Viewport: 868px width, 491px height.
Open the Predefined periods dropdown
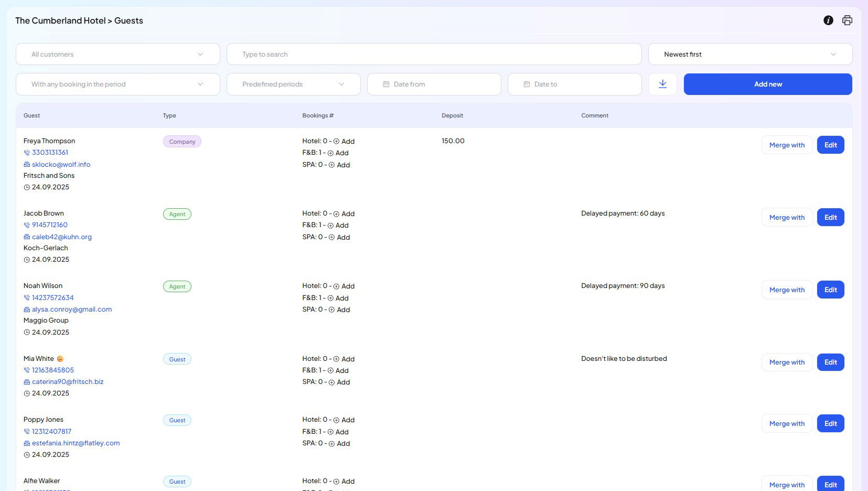click(x=293, y=84)
